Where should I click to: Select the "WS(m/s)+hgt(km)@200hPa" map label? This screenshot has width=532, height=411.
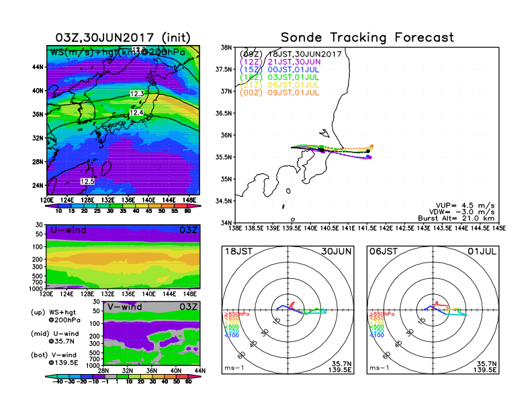click(x=118, y=52)
